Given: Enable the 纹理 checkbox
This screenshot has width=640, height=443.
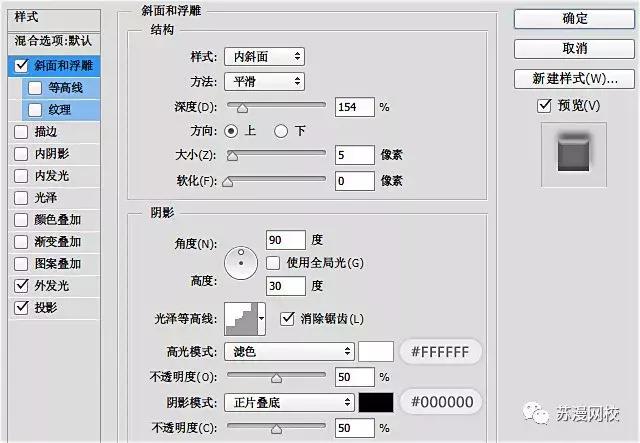Looking at the screenshot, I should click(x=35, y=109).
